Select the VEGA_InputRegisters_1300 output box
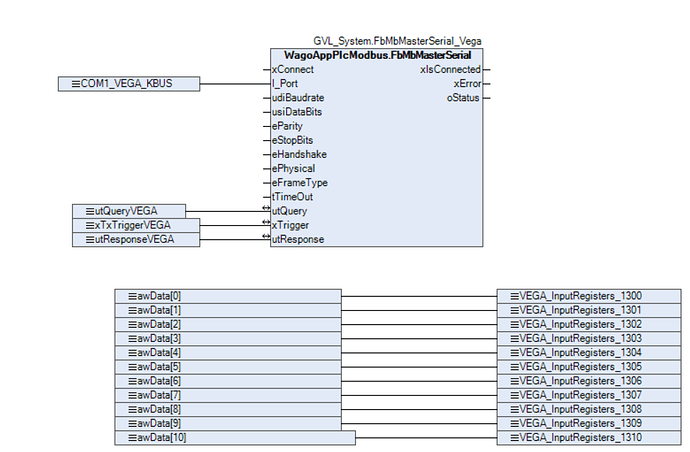 click(589, 296)
